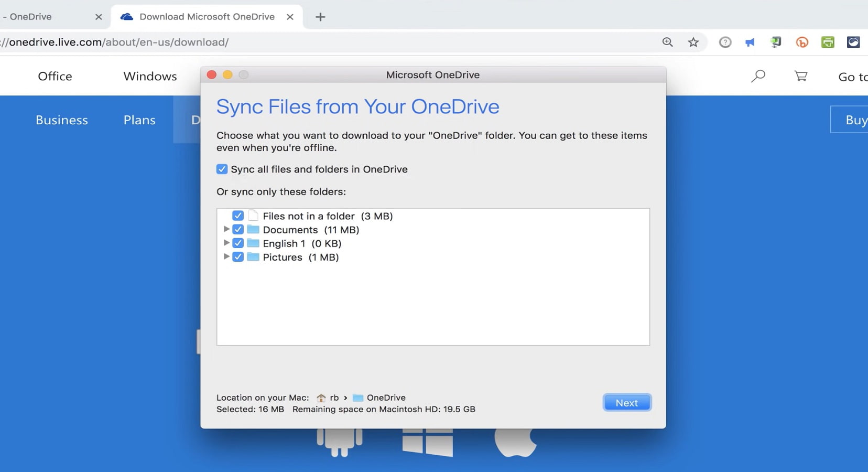Toggle the English 1 folder checkbox

point(238,243)
